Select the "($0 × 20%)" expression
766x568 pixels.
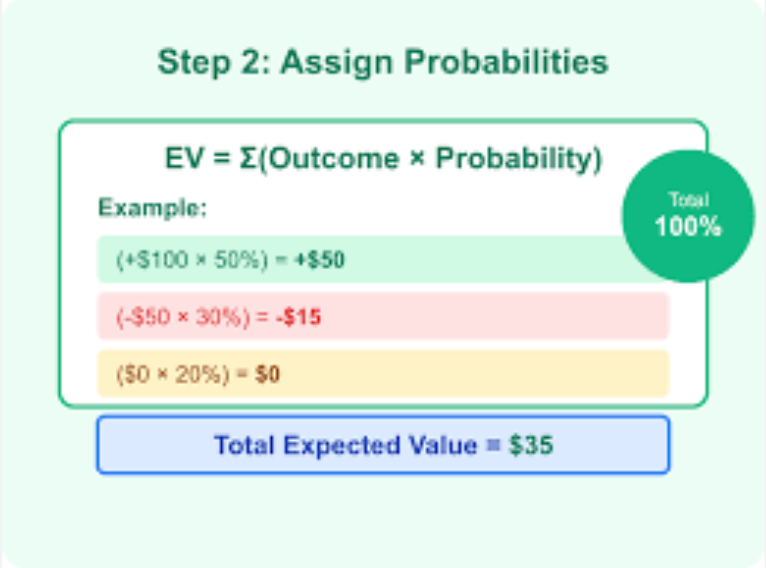coord(171,375)
